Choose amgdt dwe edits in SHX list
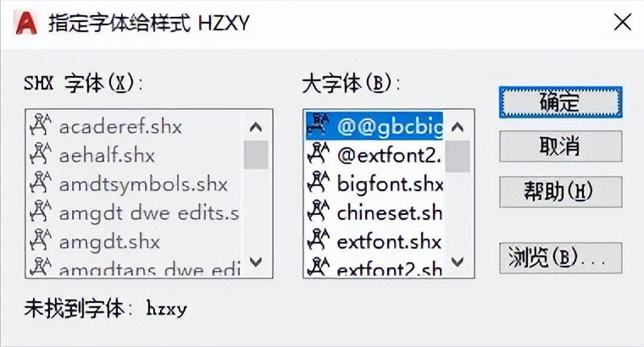Image resolution: width=644 pixels, height=347 pixels. click(134, 212)
